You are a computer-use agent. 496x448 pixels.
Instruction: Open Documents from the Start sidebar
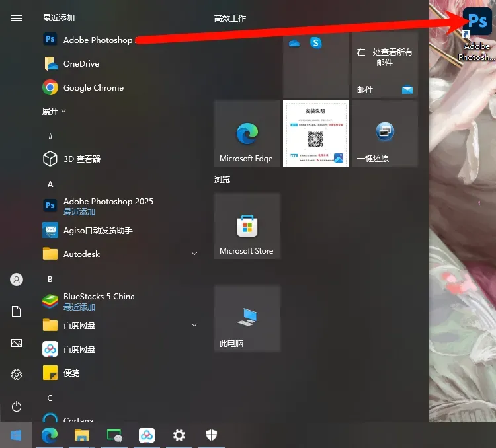pos(17,311)
